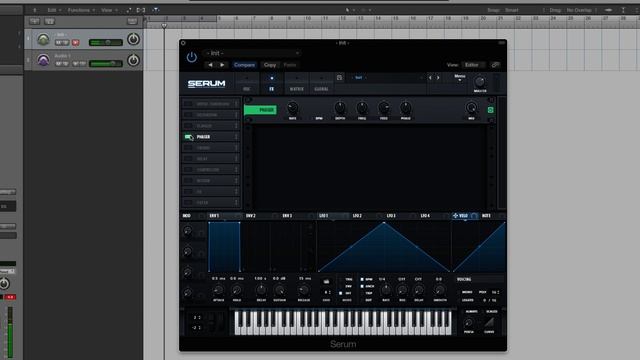Click the Porta knob
Screen dimensions: 640x360
coord(469,323)
